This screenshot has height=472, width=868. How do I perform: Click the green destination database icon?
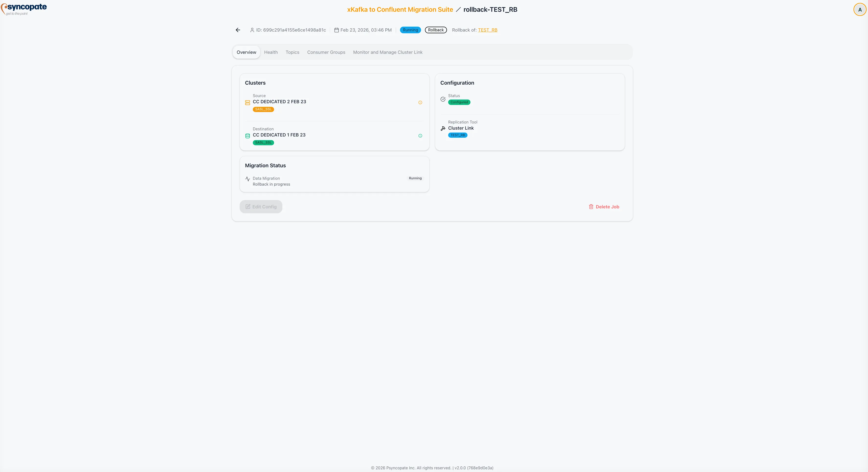(x=248, y=136)
